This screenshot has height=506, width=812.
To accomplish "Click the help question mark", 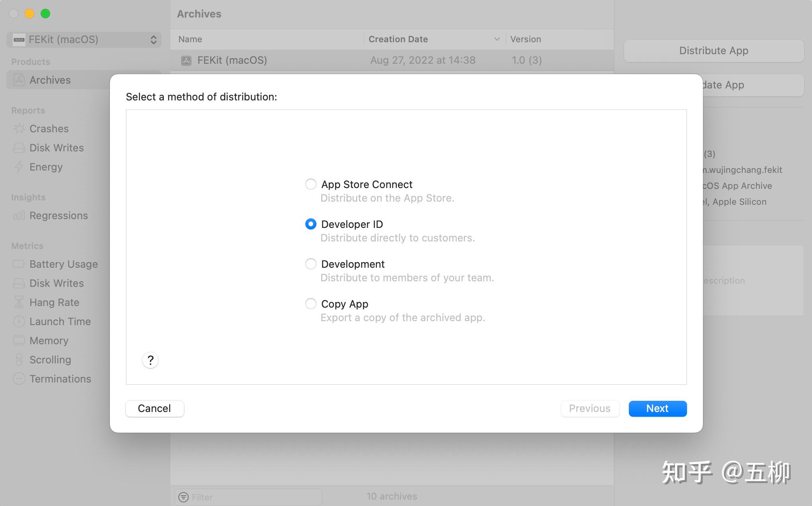I will click(x=150, y=360).
